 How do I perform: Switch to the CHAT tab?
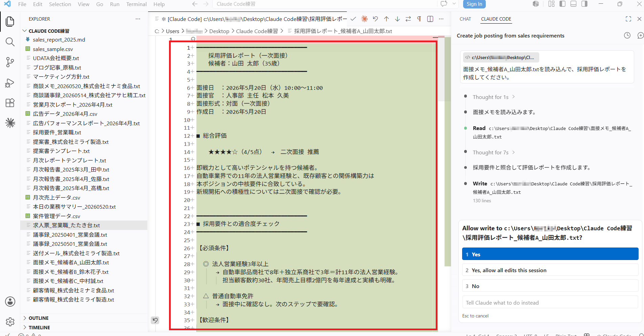[465, 19]
